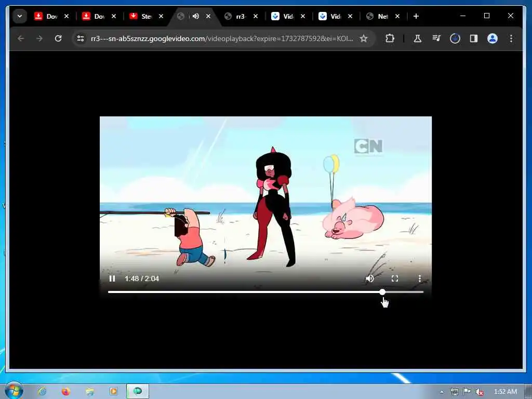Open Action Center flag icon
Image resolution: width=532 pixels, height=399 pixels.
(467, 392)
